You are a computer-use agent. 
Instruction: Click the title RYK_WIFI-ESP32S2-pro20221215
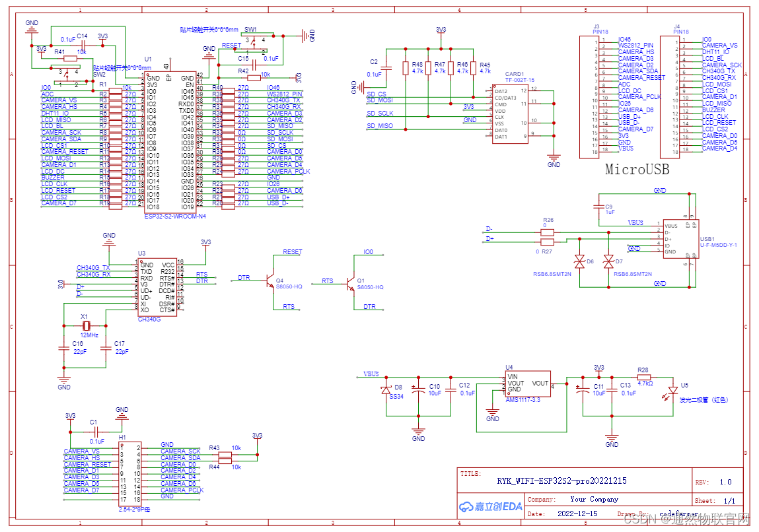coord(561,481)
